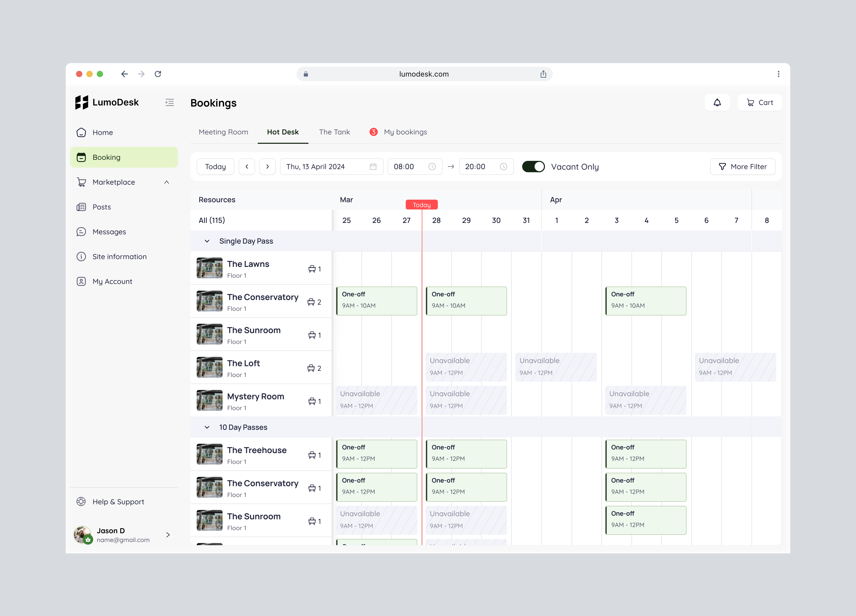The height and width of the screenshot is (616, 856).
Task: Select the Home icon in the sidebar
Action: (x=82, y=132)
